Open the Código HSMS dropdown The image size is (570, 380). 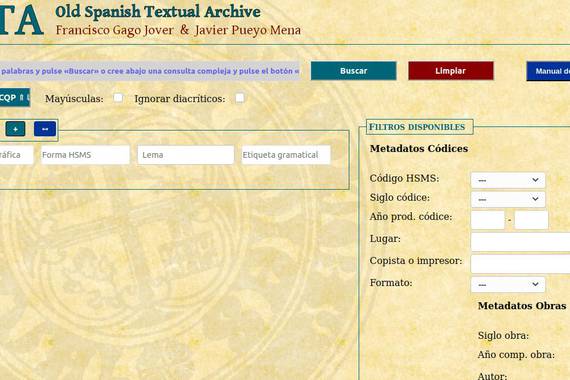tap(508, 180)
